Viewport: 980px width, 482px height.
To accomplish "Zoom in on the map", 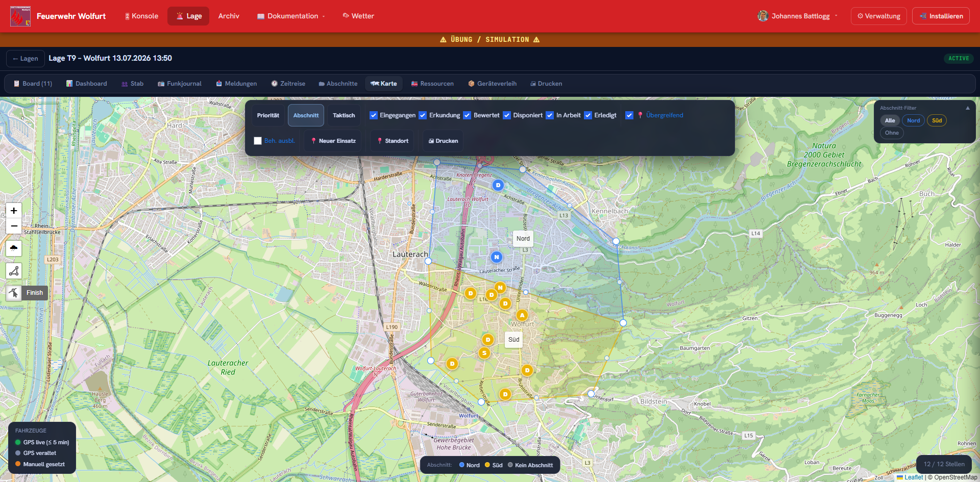I will coord(14,210).
